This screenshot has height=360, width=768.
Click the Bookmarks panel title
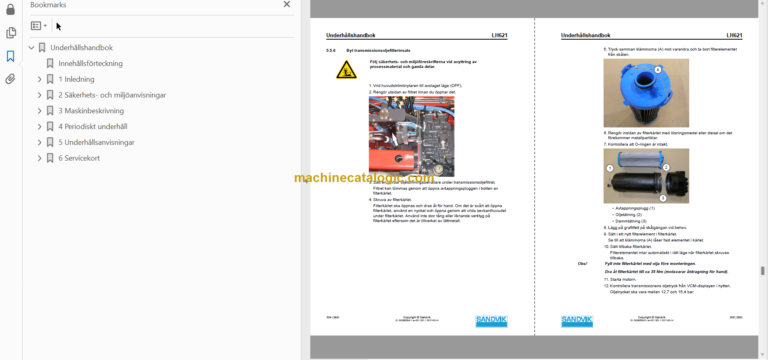(x=48, y=5)
